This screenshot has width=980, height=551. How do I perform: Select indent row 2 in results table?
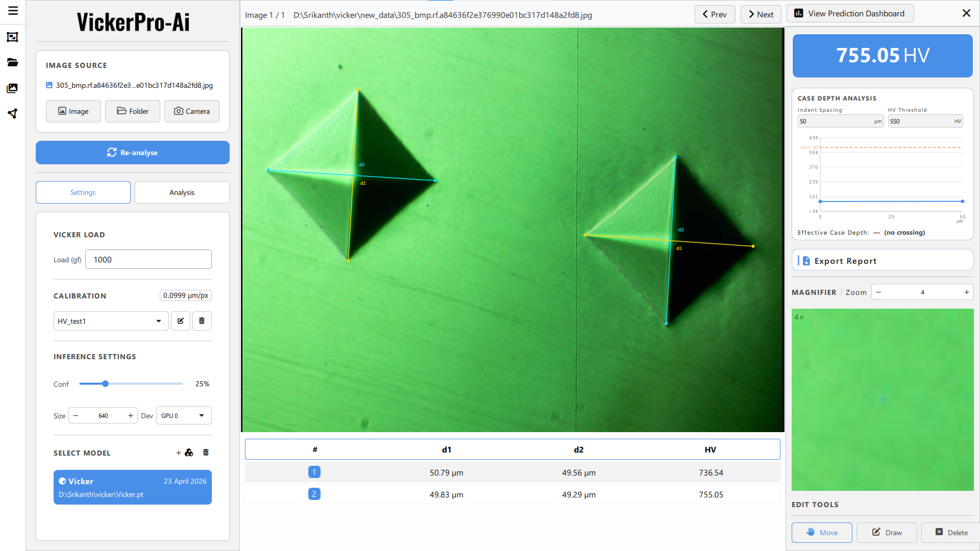coord(512,494)
